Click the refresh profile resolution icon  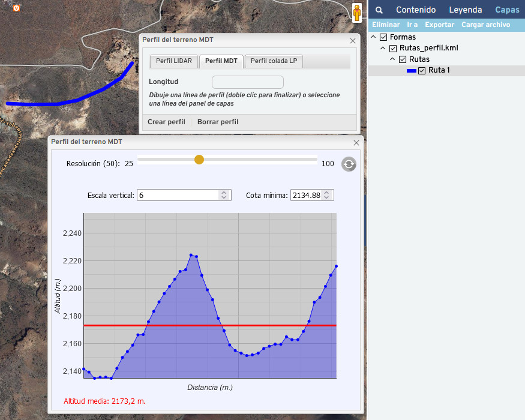click(349, 164)
